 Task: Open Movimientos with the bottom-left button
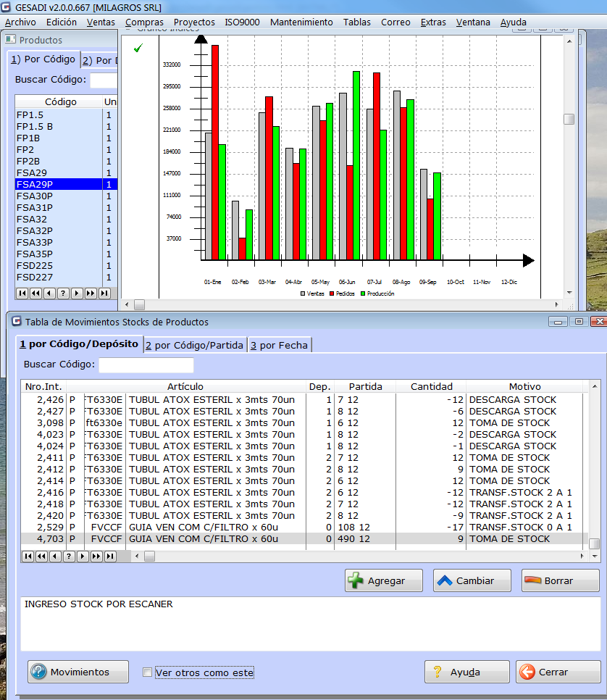point(78,672)
